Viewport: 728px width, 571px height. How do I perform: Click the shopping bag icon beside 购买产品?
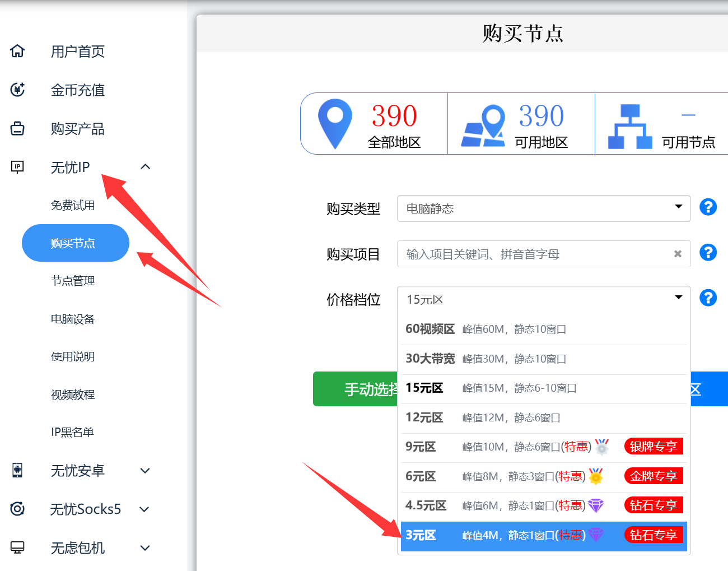(18, 128)
